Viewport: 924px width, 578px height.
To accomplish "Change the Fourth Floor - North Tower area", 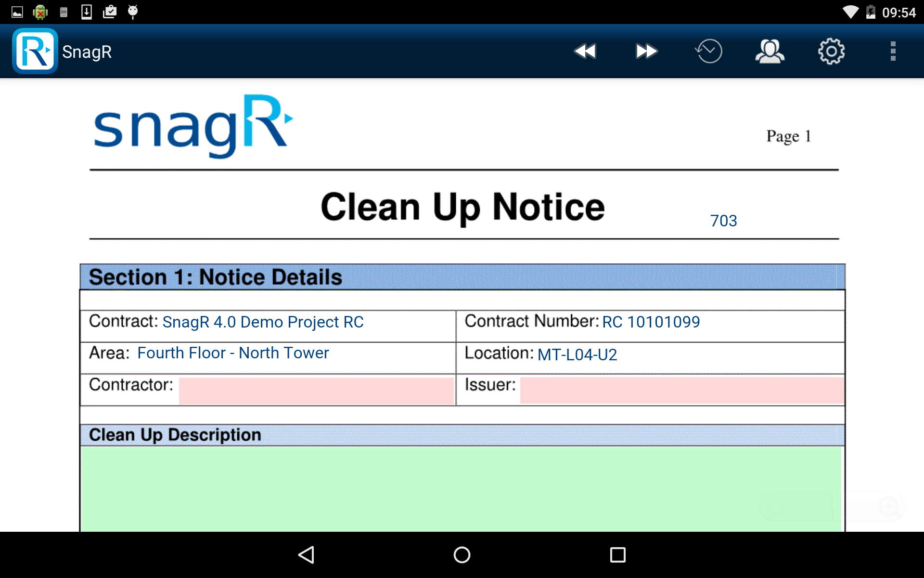I will click(x=232, y=353).
